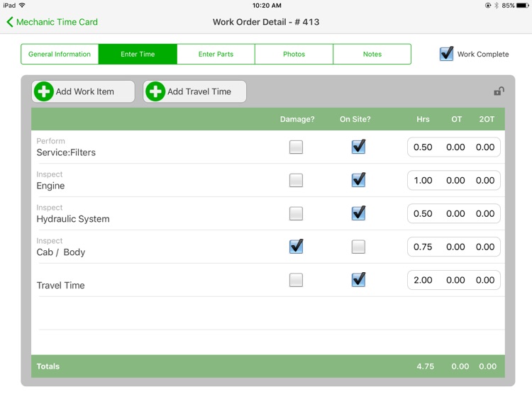The width and height of the screenshot is (532, 399).
Task: Select the Travel Time row label
Action: tap(61, 286)
